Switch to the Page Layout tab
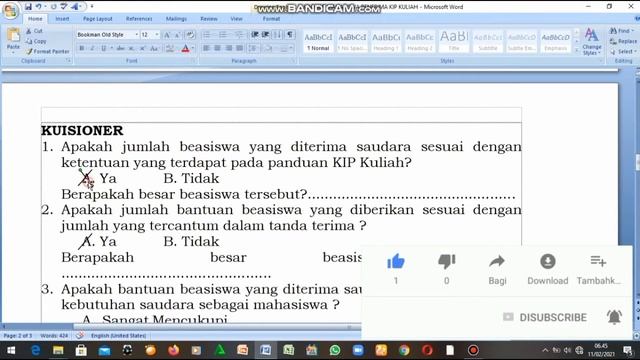Screen dimensions: 640x360 pyautogui.click(x=98, y=19)
